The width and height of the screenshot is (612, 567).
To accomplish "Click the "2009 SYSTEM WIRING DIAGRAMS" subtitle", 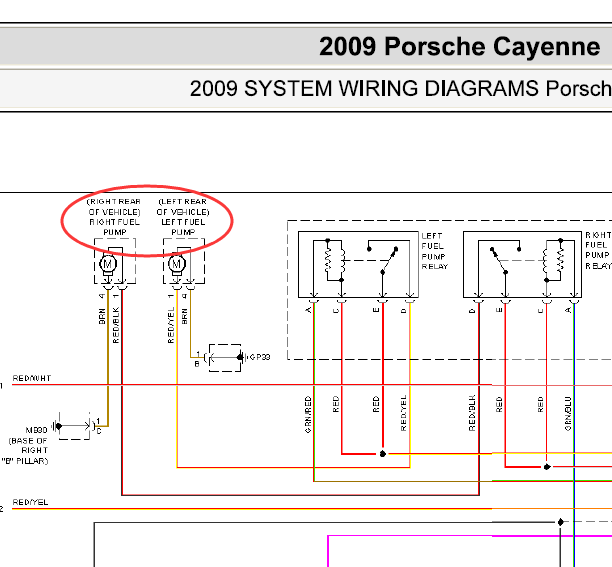I will [366, 89].
